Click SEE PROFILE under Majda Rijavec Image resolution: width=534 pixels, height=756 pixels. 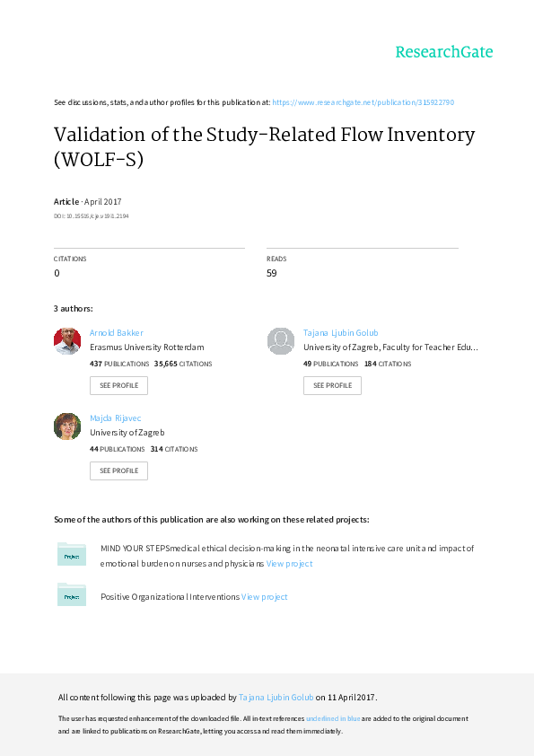coord(118,470)
